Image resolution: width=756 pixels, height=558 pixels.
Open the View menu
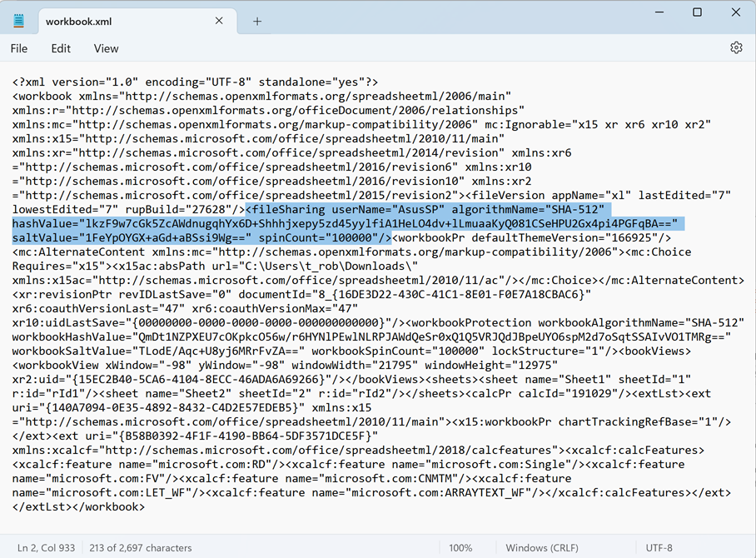106,48
